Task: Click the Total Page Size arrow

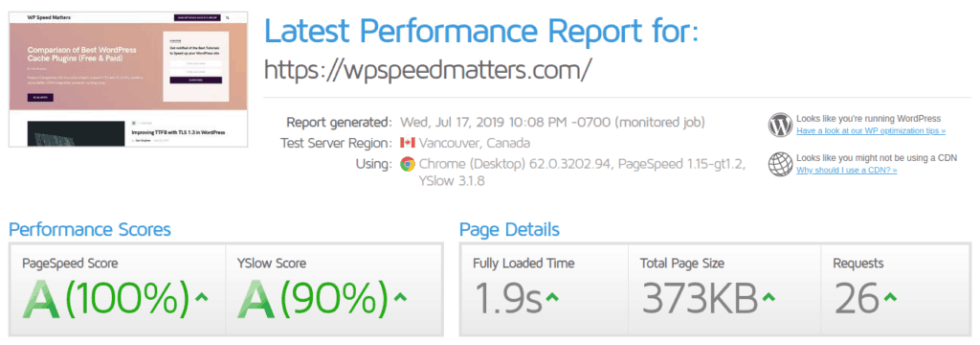Action: [769, 297]
